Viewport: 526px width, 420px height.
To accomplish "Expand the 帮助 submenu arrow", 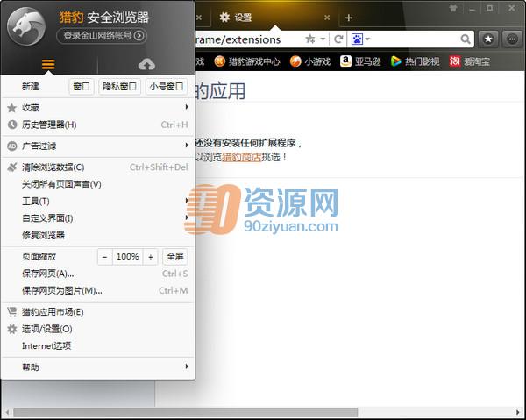I will click(187, 367).
